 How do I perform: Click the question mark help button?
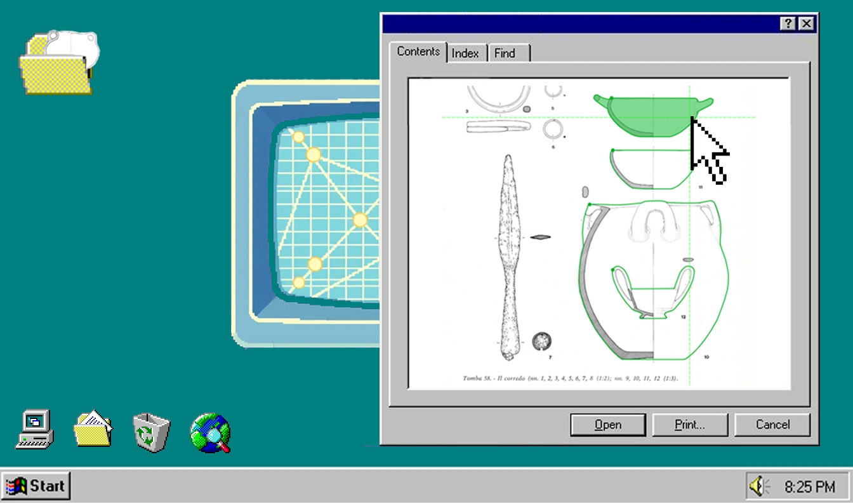(x=788, y=24)
